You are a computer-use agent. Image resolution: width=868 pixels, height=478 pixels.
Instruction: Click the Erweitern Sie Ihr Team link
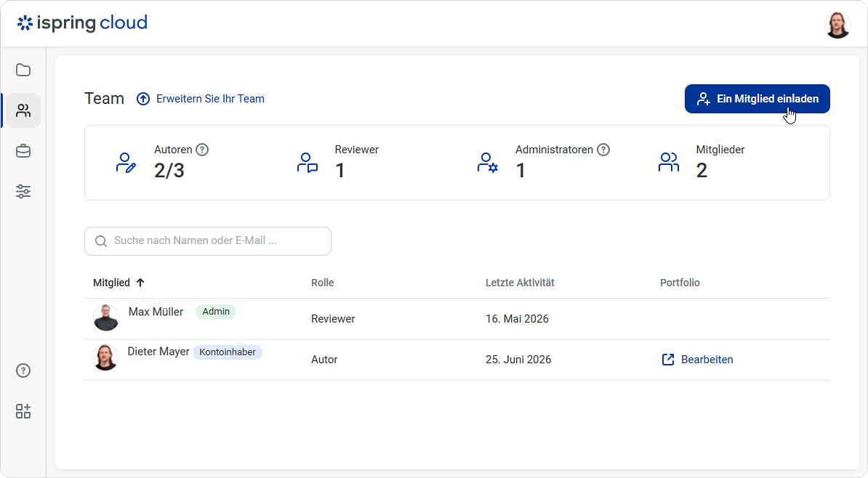tap(210, 99)
